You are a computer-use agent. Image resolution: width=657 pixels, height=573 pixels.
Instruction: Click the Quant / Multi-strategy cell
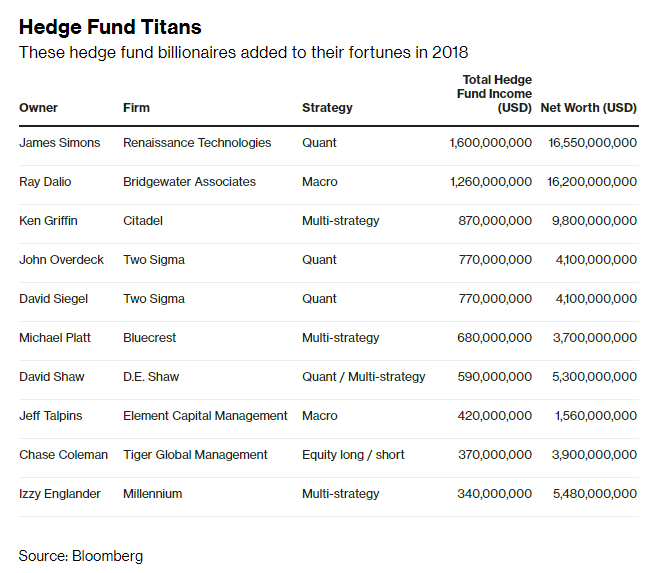pos(364,377)
